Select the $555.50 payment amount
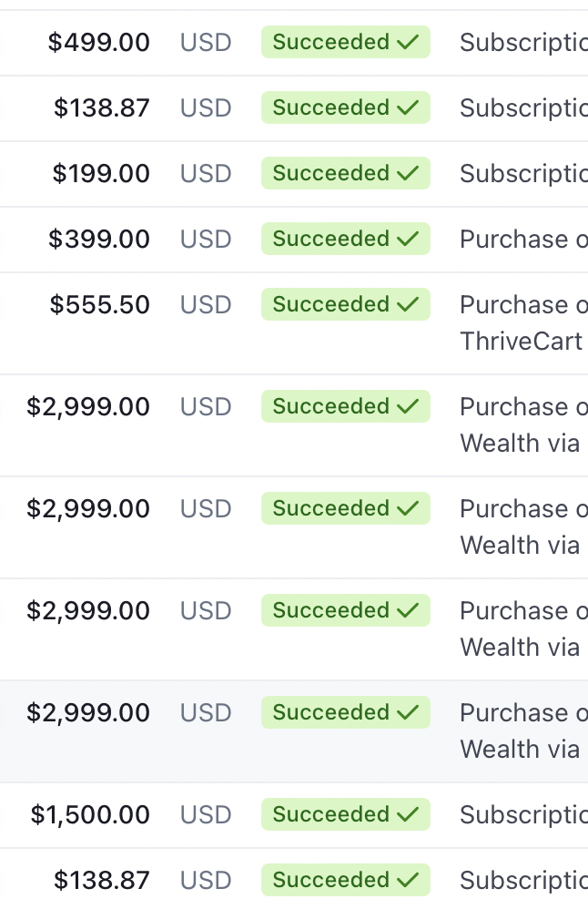Viewport: 588px width, 909px height. tap(99, 304)
